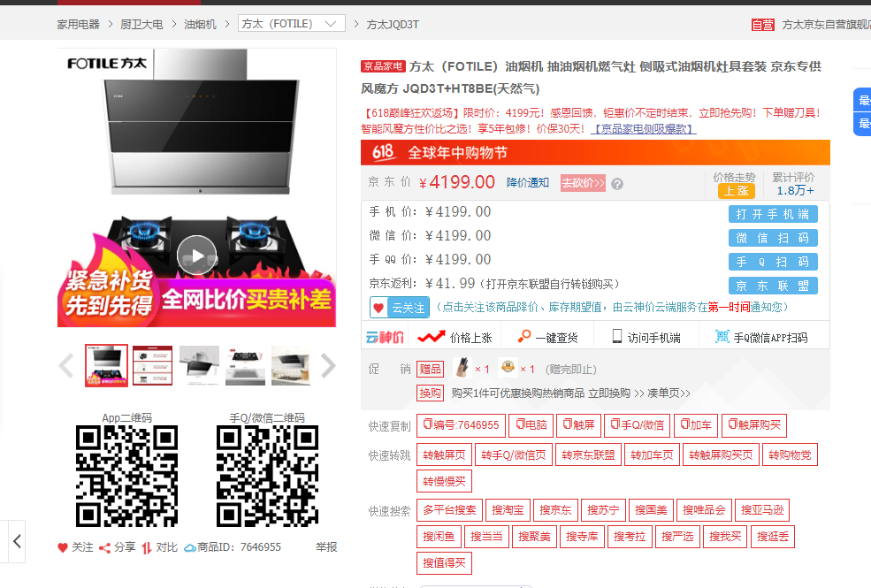Select the third product thumbnail
The image size is (871, 588).
200,365
